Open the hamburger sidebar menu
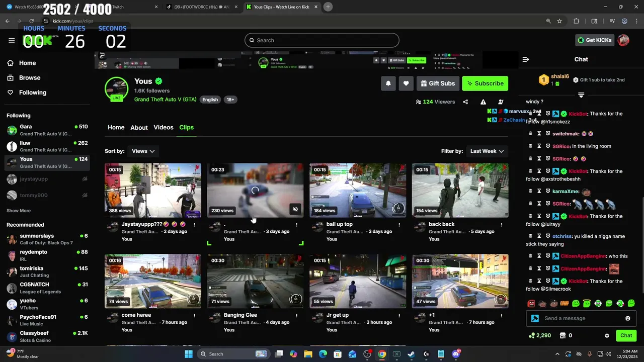The width and height of the screenshot is (644, 362). pyautogui.click(x=12, y=40)
